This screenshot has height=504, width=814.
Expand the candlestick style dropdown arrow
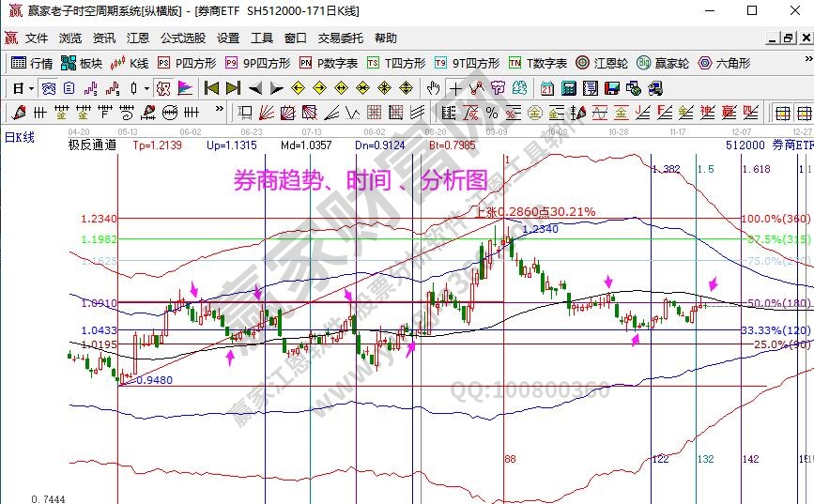146,88
